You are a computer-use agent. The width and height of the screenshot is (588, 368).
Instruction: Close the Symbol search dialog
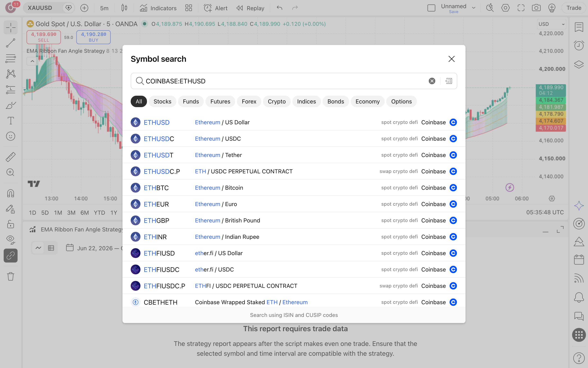click(451, 59)
